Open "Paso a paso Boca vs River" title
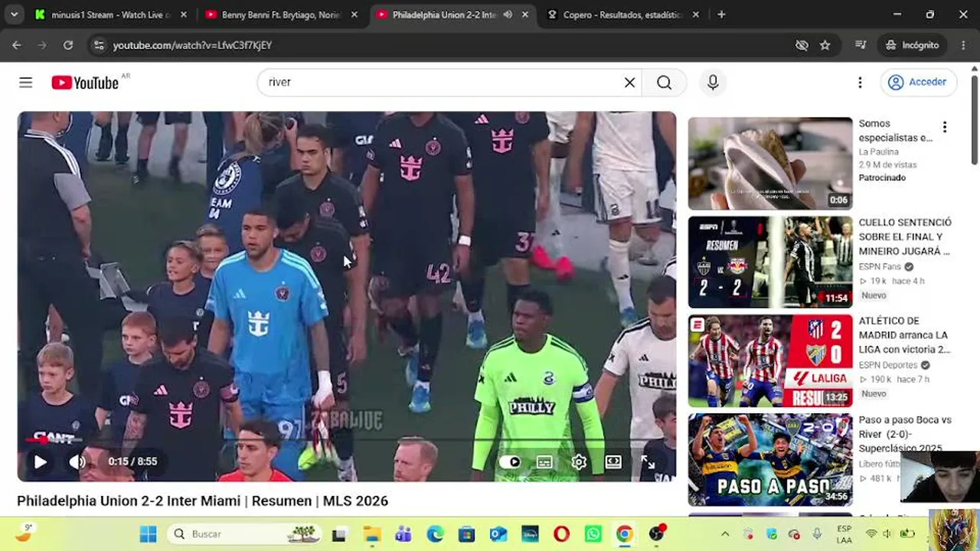Screen dimensions: 980x551 (905, 434)
